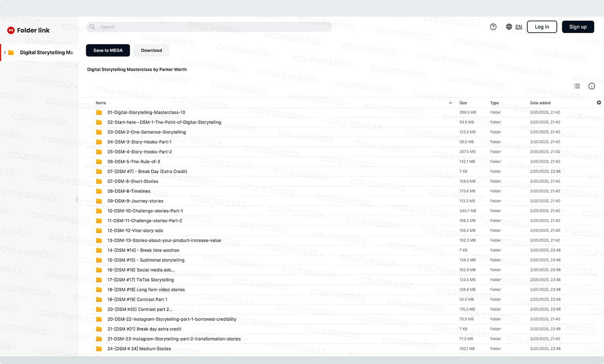Click the Sign up button
Viewport: 604px width, 364px height.
[x=578, y=27]
